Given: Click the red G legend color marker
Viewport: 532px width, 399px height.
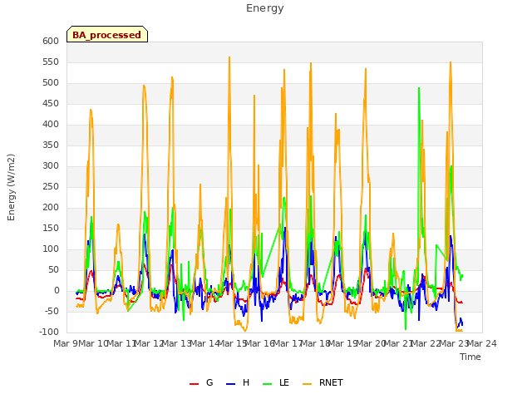Looking at the screenshot, I should coord(194,384).
